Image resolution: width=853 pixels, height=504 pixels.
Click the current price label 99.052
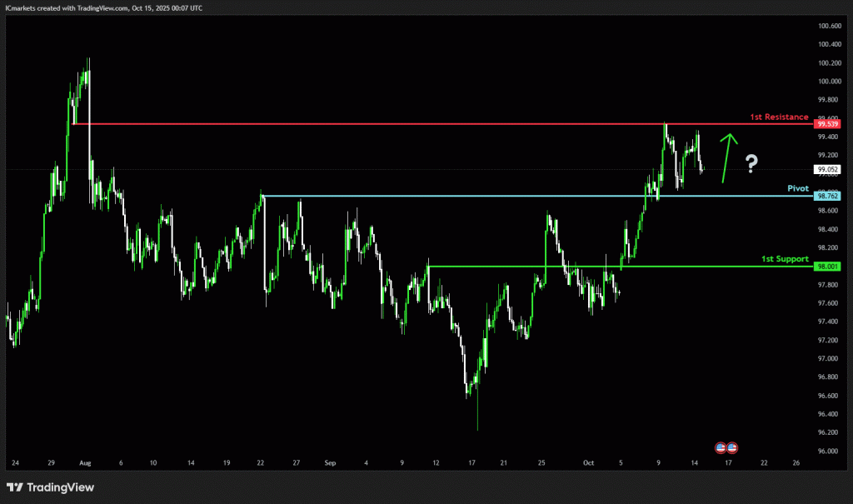click(828, 169)
